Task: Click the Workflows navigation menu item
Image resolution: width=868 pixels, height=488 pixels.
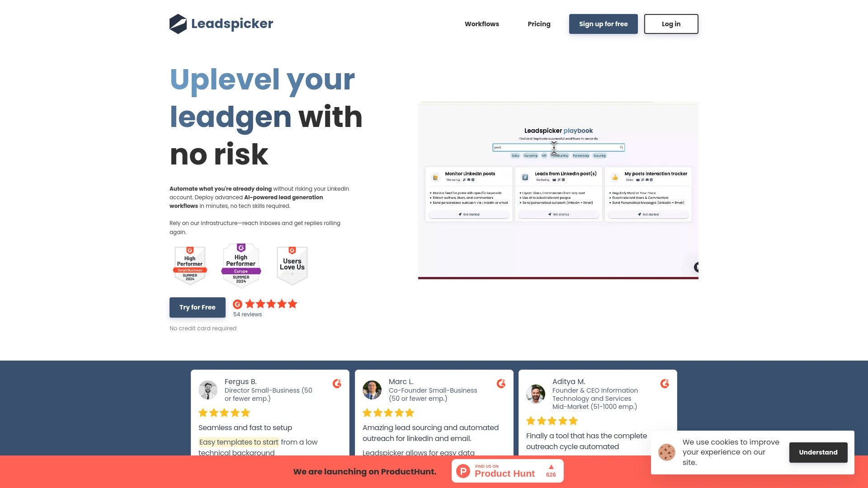Action: click(481, 24)
